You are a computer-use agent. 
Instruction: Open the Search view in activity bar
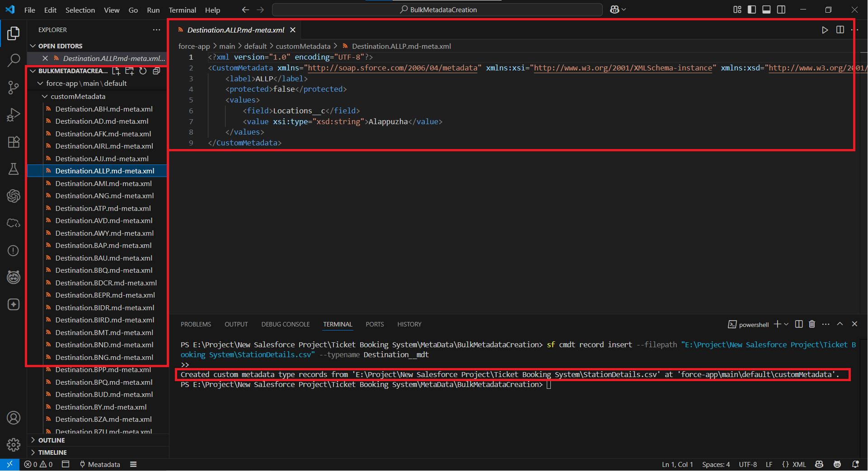coord(14,60)
